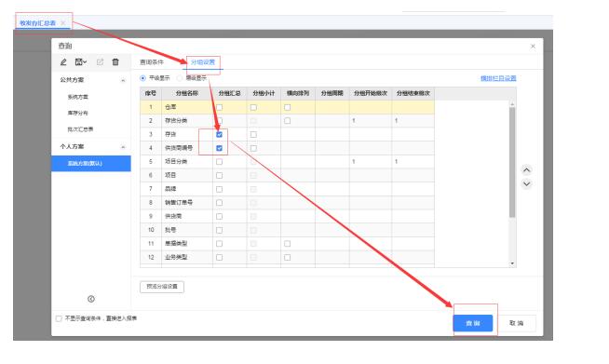Click the blue 查询 button

pyautogui.click(x=473, y=323)
